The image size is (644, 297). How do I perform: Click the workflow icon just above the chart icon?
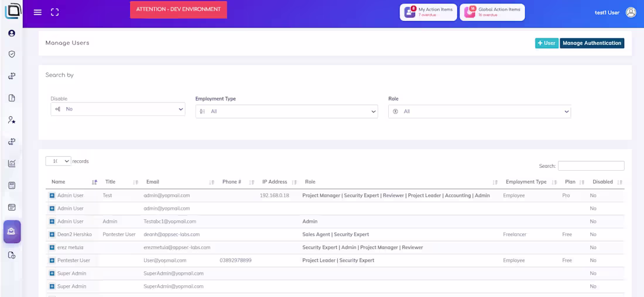point(12,141)
